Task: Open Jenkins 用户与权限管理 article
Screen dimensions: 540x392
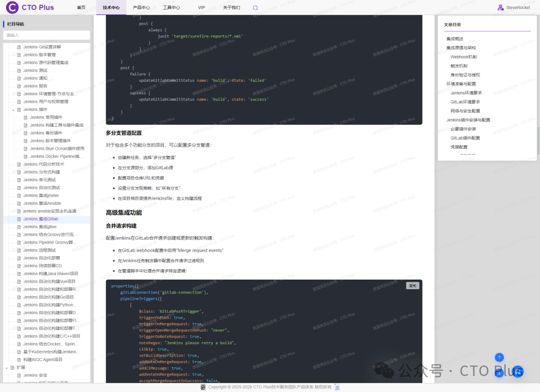Action: (x=46, y=102)
